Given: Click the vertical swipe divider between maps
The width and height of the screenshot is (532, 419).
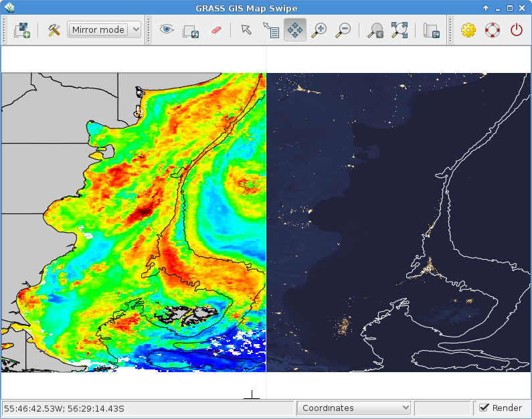Looking at the screenshot, I should (x=266, y=221).
